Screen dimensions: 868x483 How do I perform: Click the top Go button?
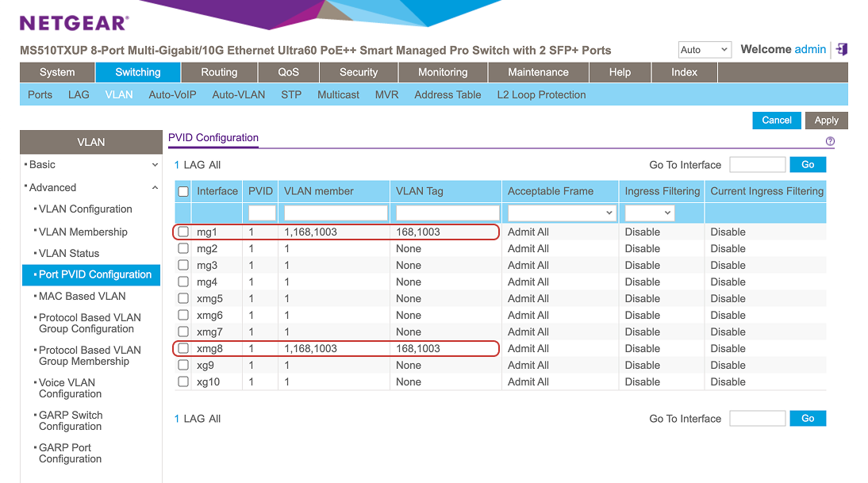click(x=808, y=164)
